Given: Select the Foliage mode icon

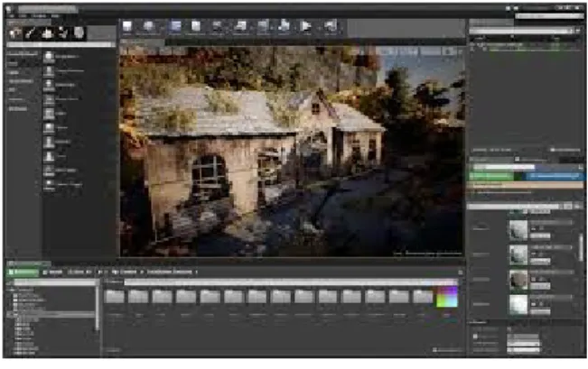Looking at the screenshot, I should click(63, 33).
